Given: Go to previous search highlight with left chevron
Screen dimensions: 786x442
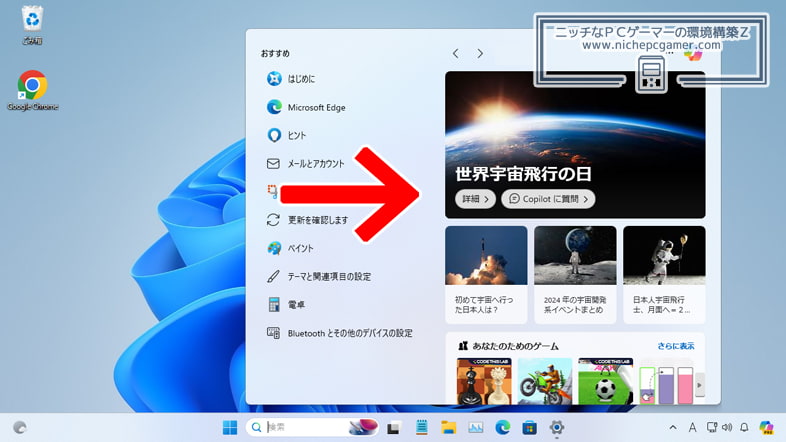Looking at the screenshot, I should click(x=455, y=53).
